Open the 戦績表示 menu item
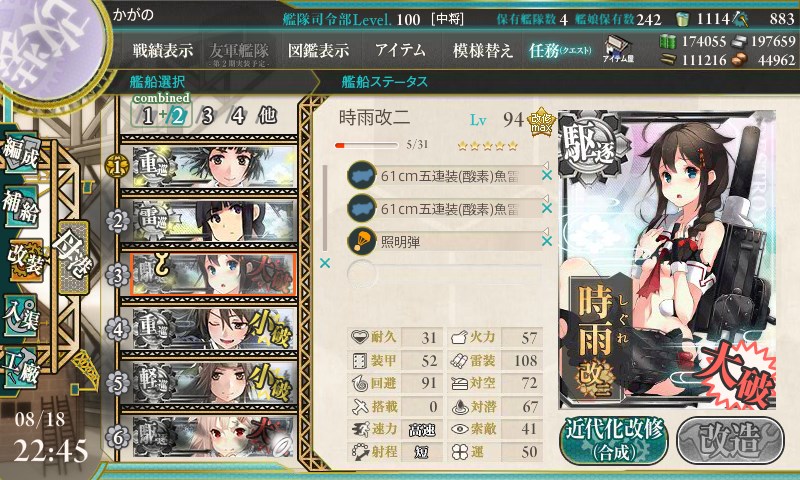The height and width of the screenshot is (480, 800). coord(163,50)
